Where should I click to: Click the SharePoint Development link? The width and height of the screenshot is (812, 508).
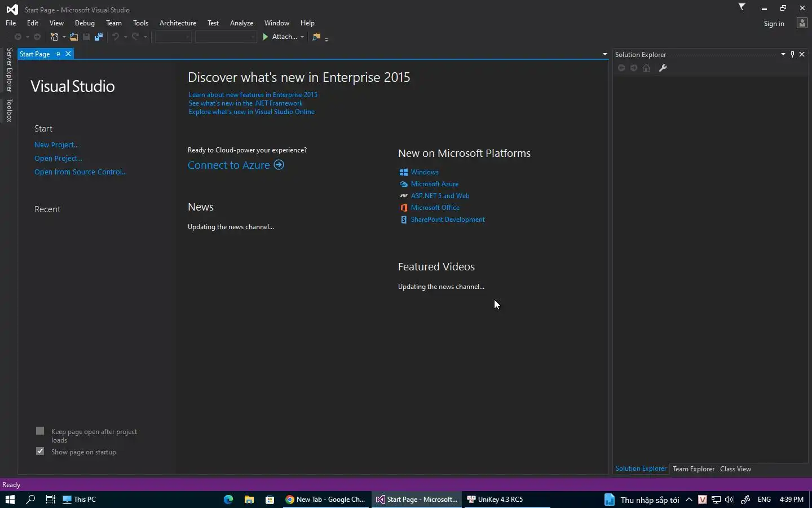[x=448, y=220]
